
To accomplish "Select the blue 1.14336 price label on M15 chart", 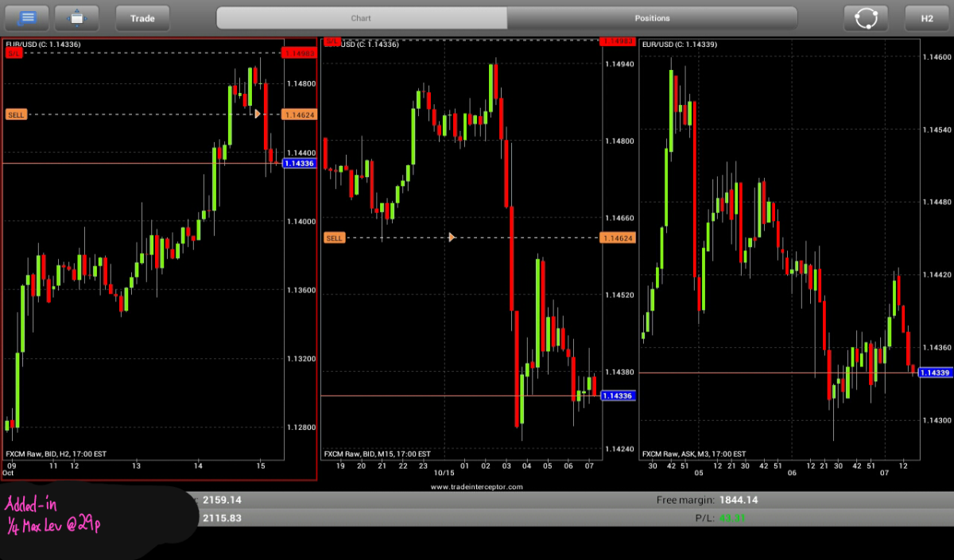I will coord(618,396).
